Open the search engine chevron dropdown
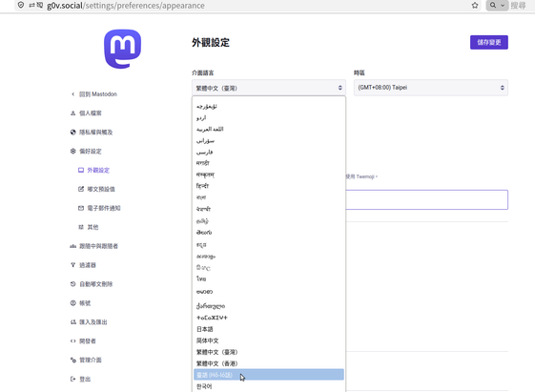Image resolution: width=535 pixels, height=392 pixels. (503, 6)
